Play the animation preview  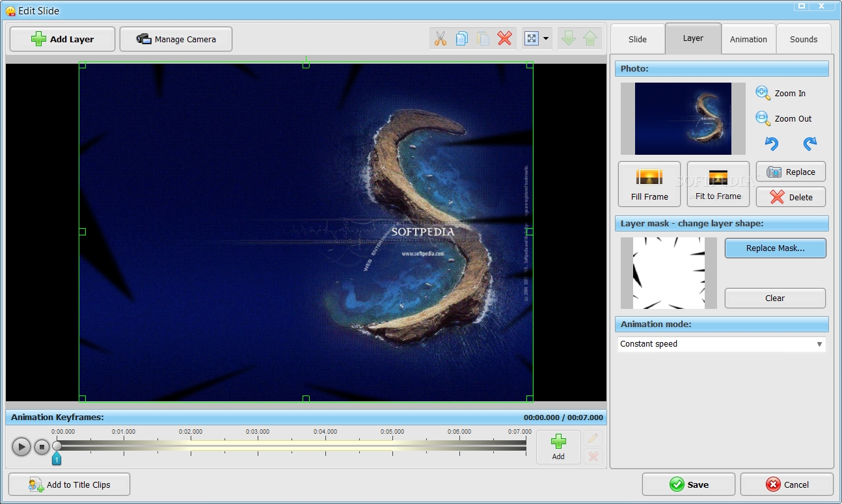pos(21,447)
